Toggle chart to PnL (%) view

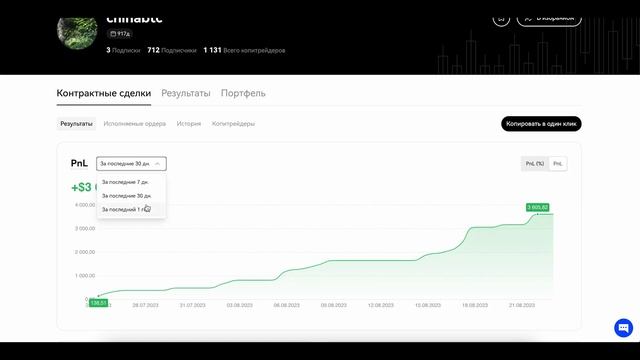point(535,164)
